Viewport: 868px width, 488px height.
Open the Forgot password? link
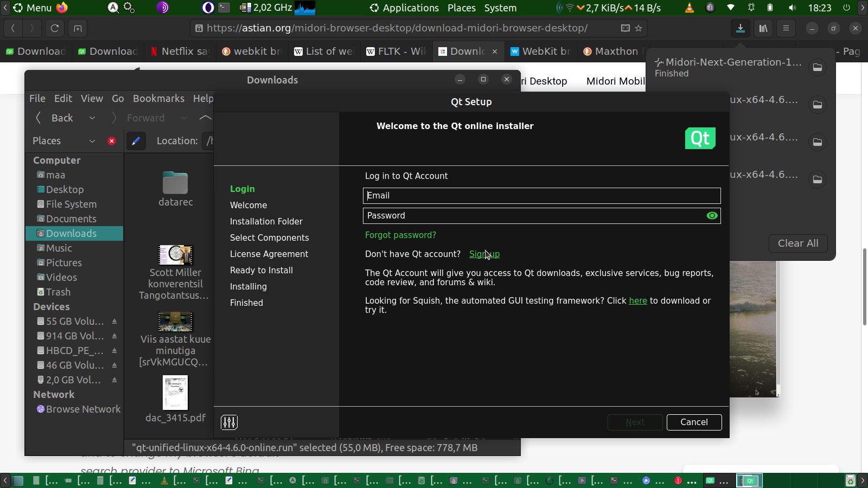[400, 235]
